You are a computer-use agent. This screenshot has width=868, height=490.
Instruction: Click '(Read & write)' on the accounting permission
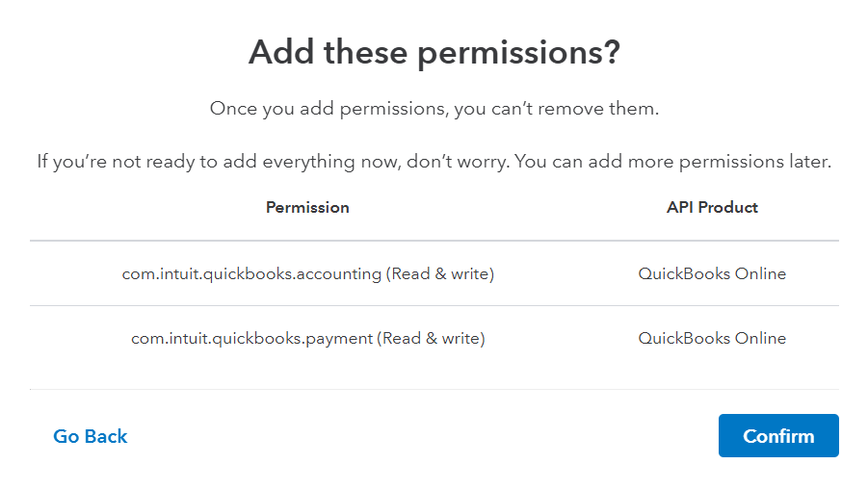[x=440, y=273]
